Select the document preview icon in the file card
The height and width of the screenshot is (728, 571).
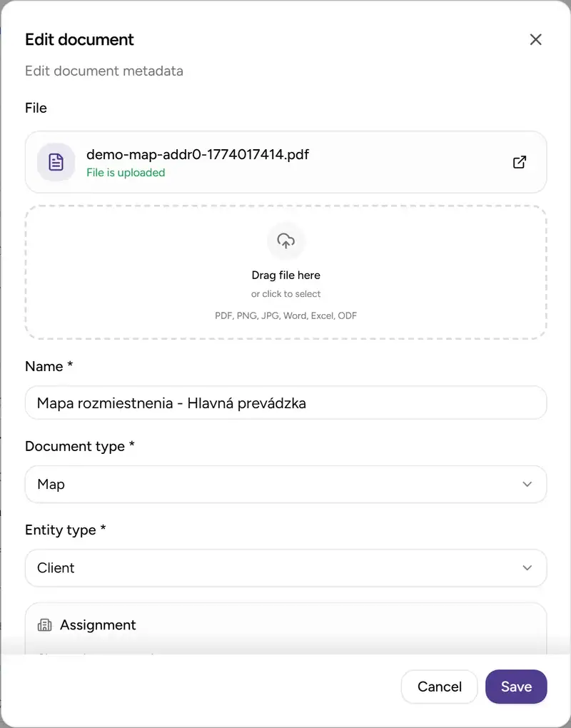pyautogui.click(x=56, y=162)
